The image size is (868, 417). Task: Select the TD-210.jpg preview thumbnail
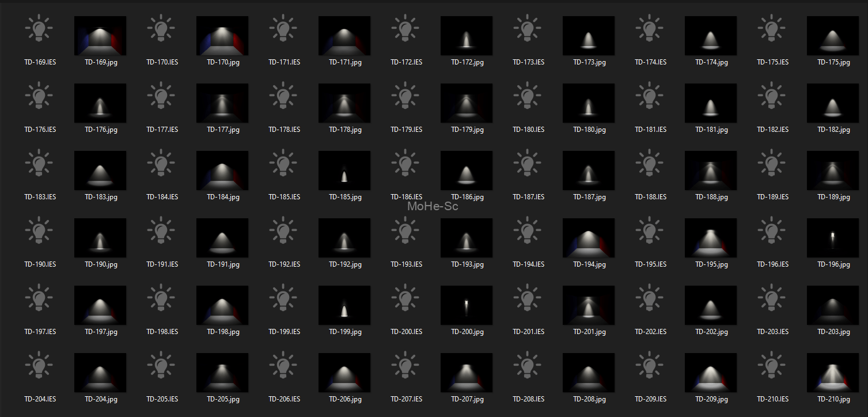(x=833, y=373)
